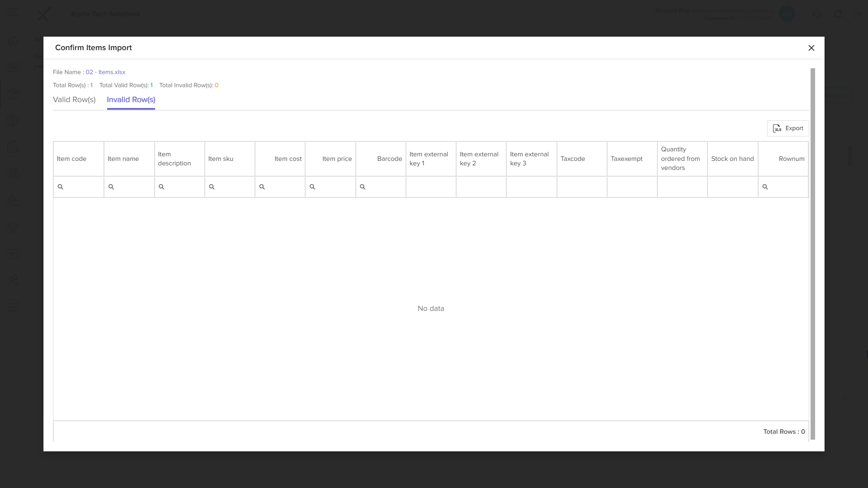Click search icon under Item description column
868x488 pixels.
coord(161,187)
